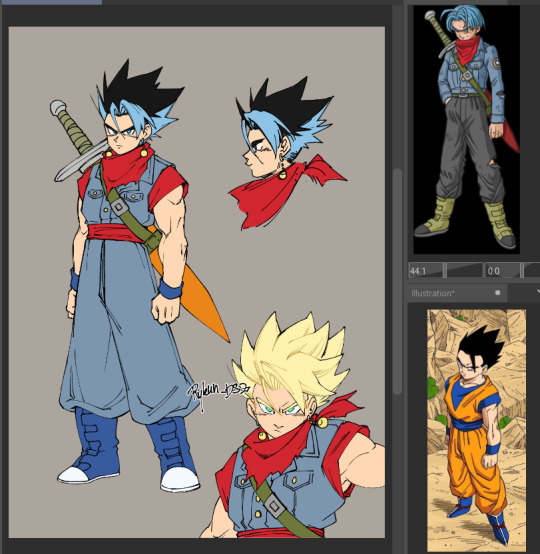
Task: Switch to the Illustration* document tab
Action: 457,293
